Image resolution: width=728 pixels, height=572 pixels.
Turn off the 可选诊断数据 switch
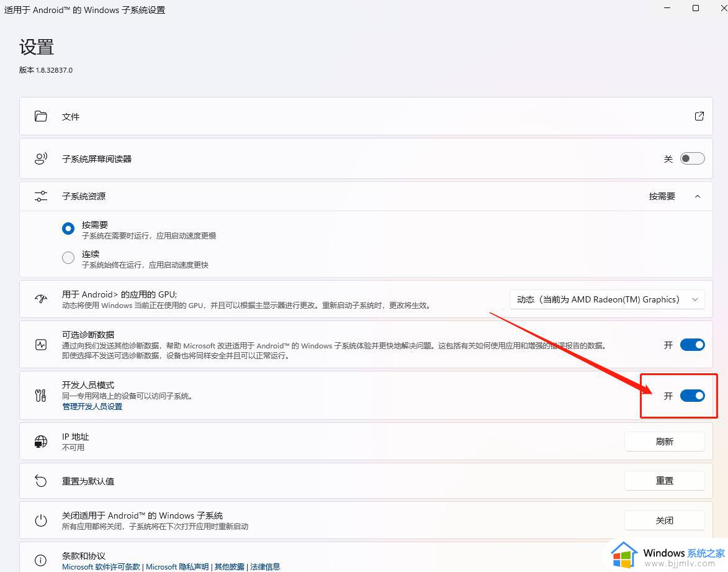(x=692, y=345)
